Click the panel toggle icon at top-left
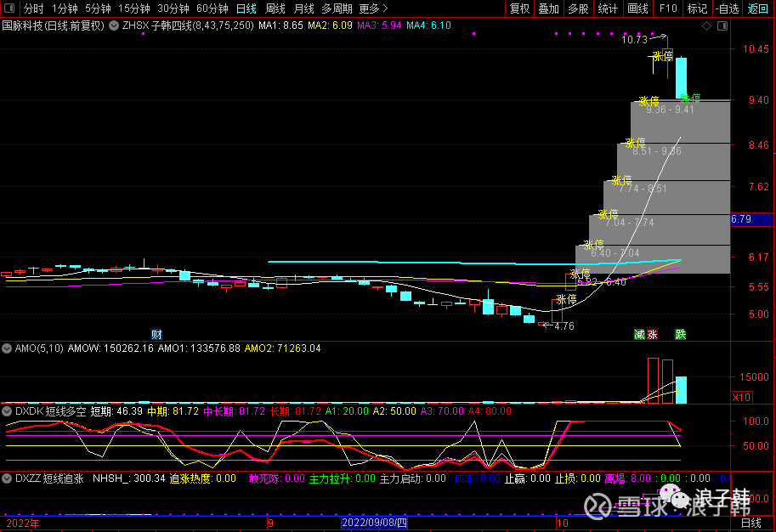776x532 pixels. 8,8
